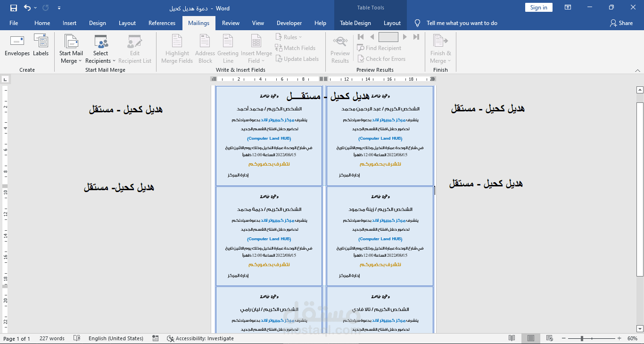Go to the first record
The width and height of the screenshot is (644, 344).
tap(361, 37)
